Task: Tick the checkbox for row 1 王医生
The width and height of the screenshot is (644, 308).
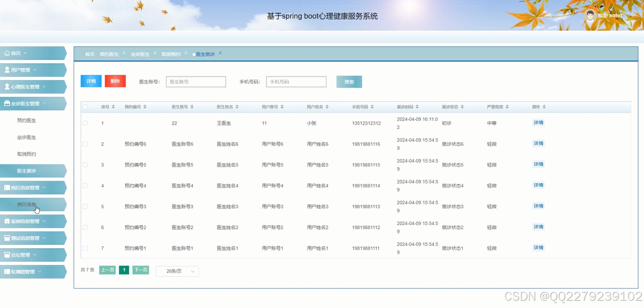Action: pyautogui.click(x=85, y=123)
